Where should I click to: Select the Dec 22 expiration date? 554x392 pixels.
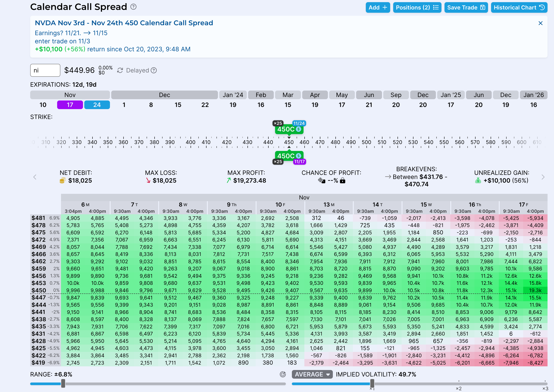(x=205, y=105)
